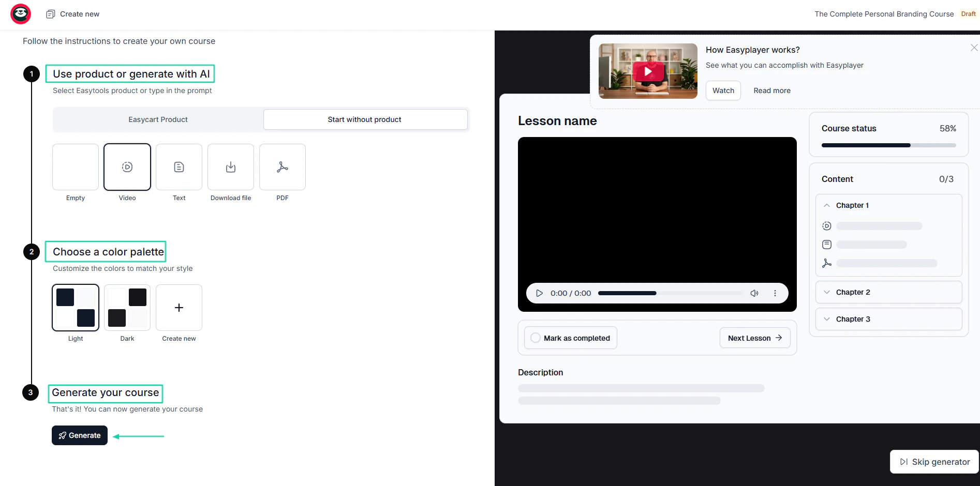Screen dimensions: 980x486
Task: Click the Content panel heading
Action: tap(837, 179)
